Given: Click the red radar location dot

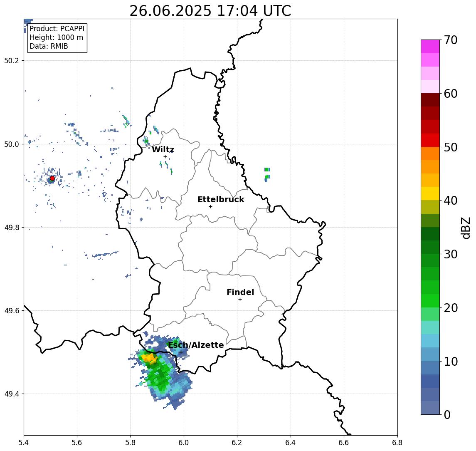Looking at the screenshot, I should coord(52,178).
